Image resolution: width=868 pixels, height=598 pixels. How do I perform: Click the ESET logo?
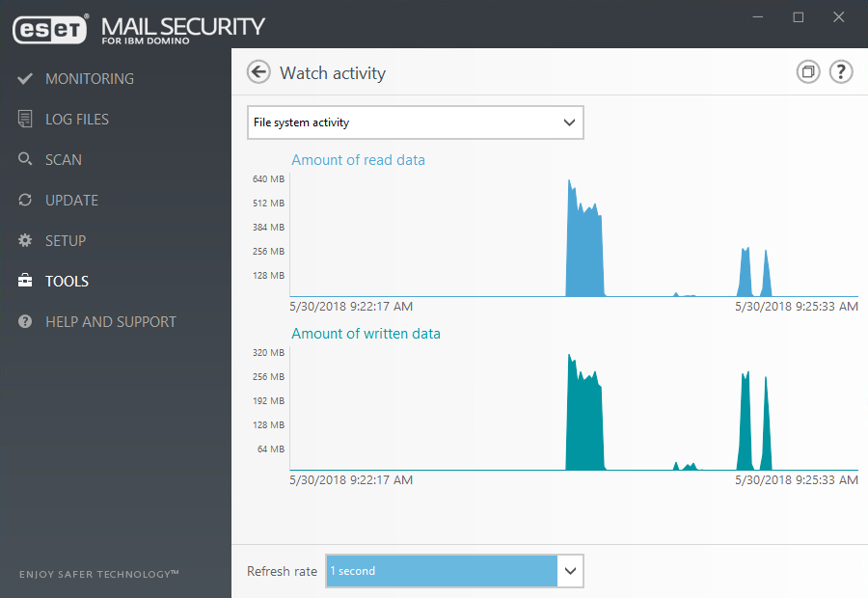[x=50, y=29]
